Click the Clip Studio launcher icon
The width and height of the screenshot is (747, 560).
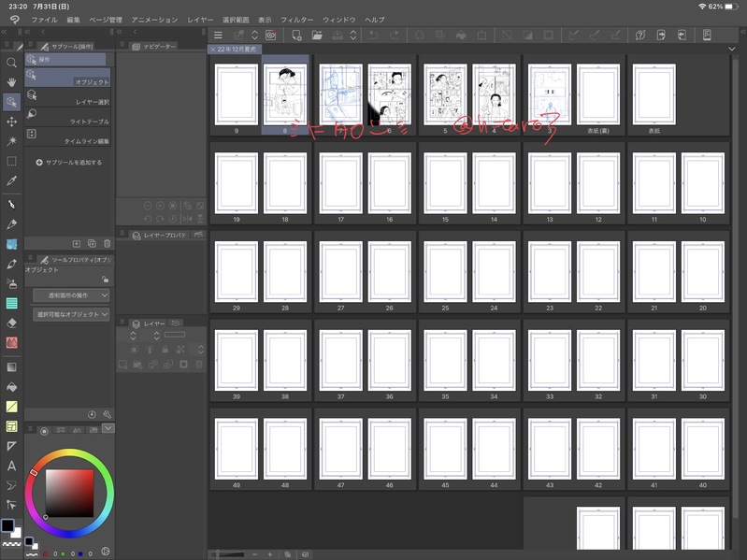[270, 35]
